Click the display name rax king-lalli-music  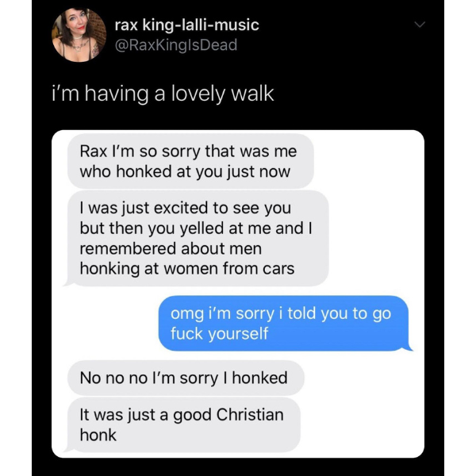tap(187, 25)
